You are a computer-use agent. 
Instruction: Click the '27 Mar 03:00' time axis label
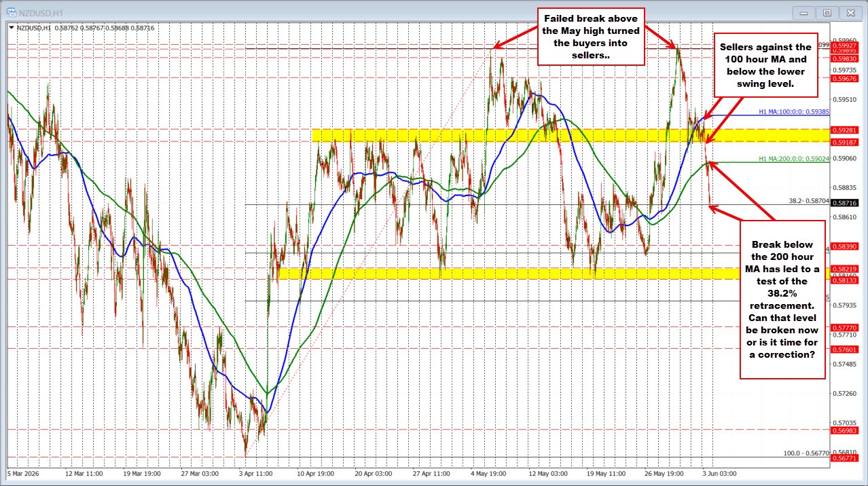pyautogui.click(x=201, y=472)
